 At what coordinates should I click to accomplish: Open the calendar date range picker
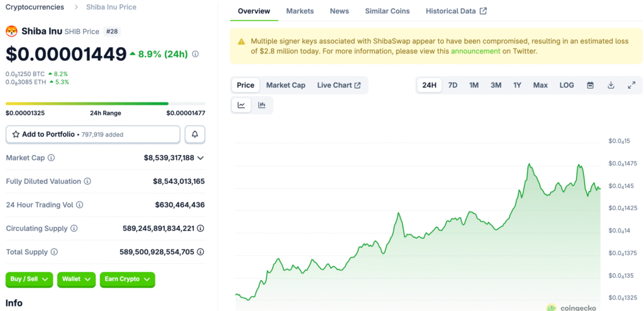pos(590,85)
